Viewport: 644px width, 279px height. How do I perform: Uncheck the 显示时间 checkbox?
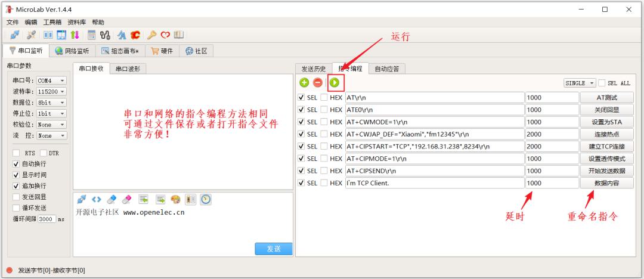pyautogui.click(x=16, y=175)
